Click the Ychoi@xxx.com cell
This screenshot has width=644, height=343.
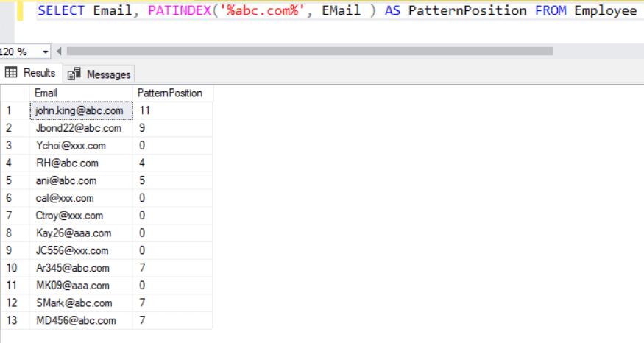tap(71, 146)
